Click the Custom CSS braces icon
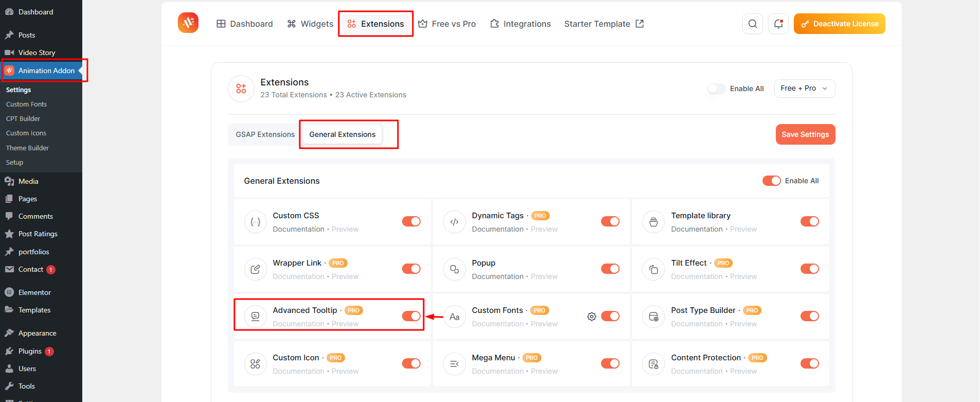The width and height of the screenshot is (980, 402). pos(256,222)
